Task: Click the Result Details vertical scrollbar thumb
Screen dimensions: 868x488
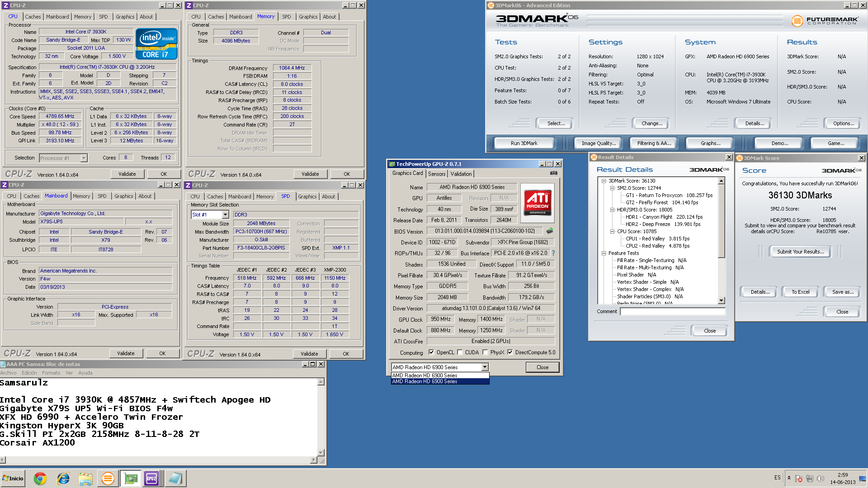Action: pos(722,221)
